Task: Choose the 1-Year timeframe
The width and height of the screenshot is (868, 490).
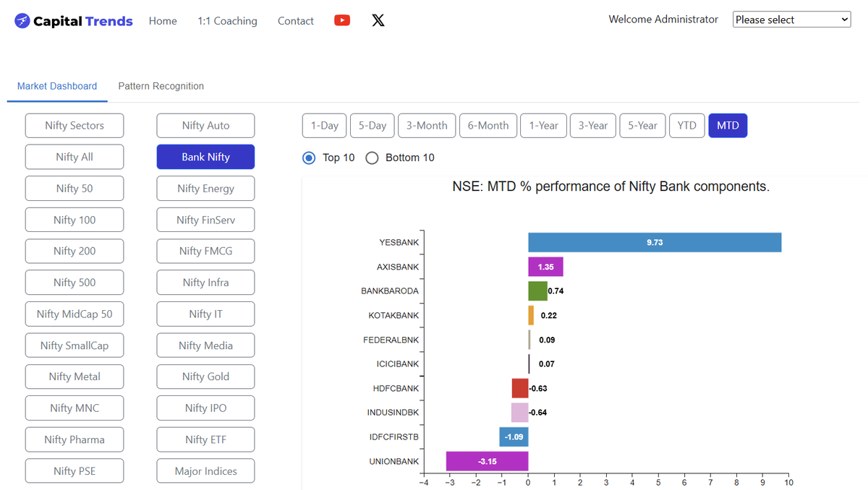Action: [543, 126]
